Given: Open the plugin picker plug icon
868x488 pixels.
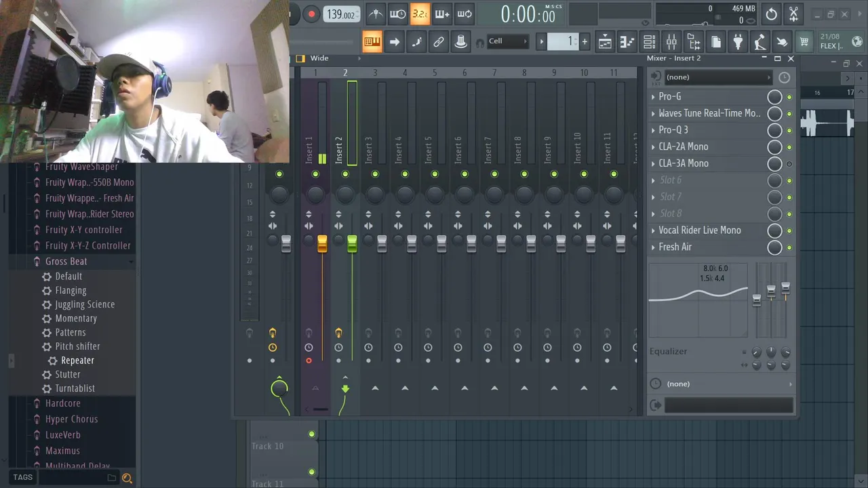Looking at the screenshot, I should pos(738,42).
